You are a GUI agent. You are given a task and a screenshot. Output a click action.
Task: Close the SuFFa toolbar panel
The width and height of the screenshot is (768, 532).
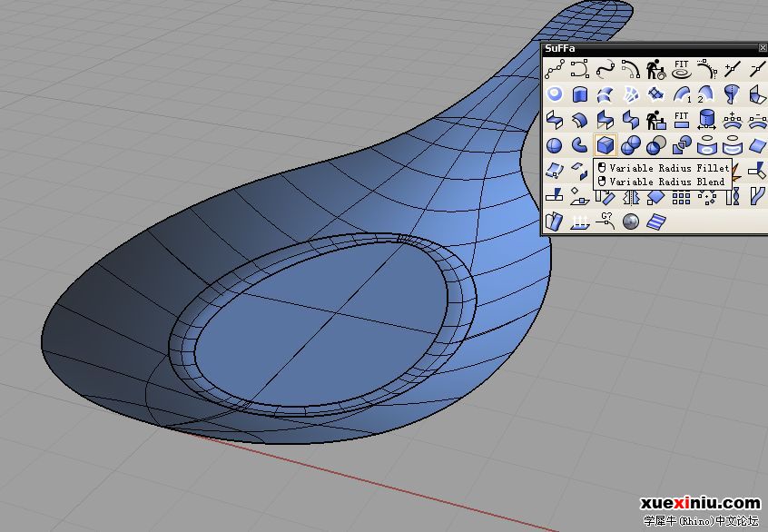coord(763,48)
